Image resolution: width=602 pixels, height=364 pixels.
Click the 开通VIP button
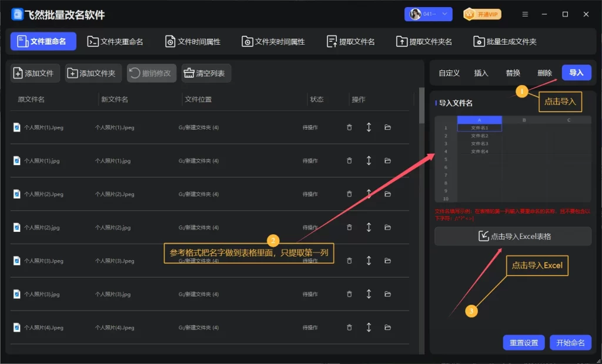click(x=482, y=15)
